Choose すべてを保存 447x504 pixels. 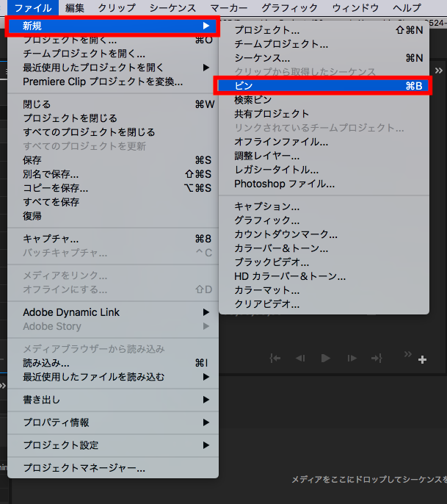113,202
